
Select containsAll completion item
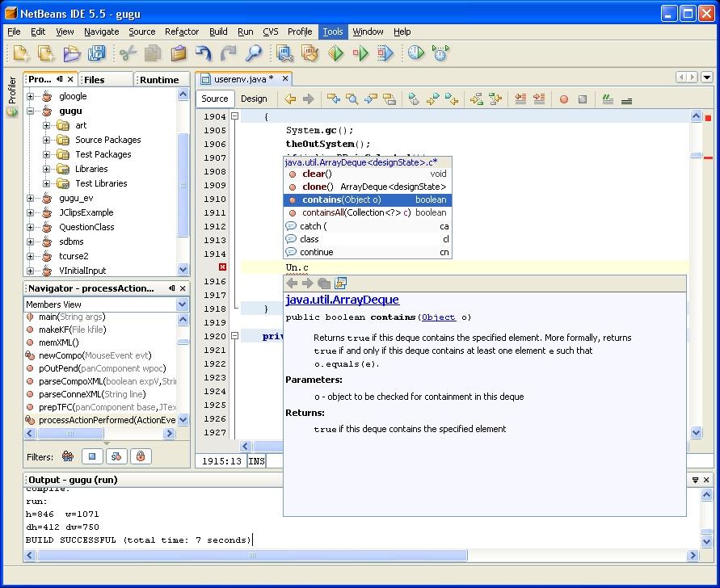[x=368, y=212]
